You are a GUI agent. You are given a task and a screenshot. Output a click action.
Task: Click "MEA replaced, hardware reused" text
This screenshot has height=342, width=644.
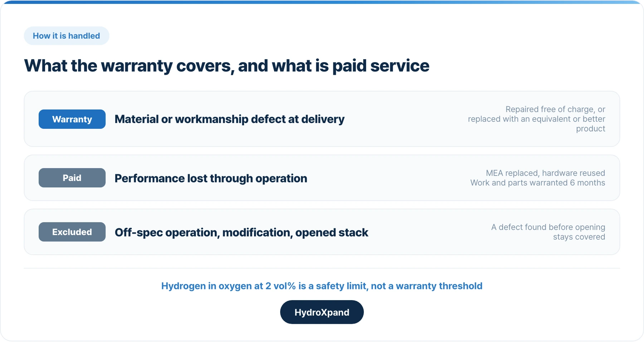pyautogui.click(x=545, y=173)
